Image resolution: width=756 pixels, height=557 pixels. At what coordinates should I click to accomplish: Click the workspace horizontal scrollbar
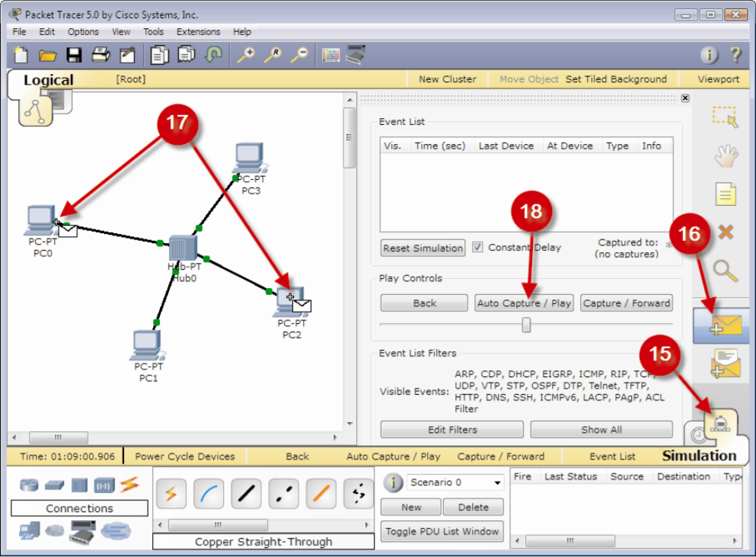59,437
